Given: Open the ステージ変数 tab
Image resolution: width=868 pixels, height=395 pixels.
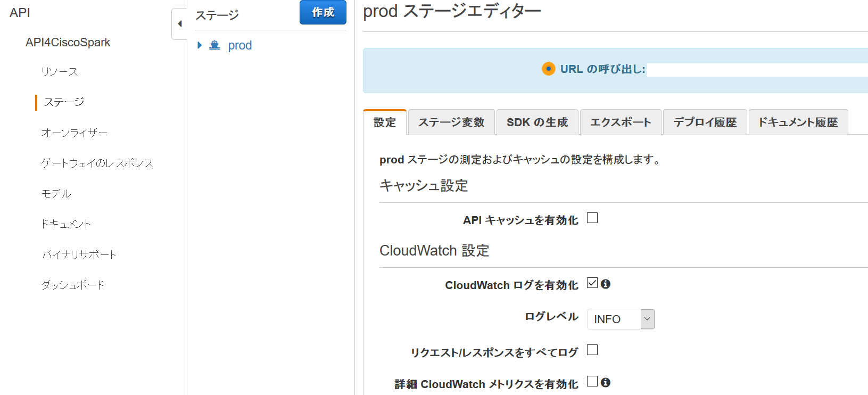Looking at the screenshot, I should [x=451, y=122].
